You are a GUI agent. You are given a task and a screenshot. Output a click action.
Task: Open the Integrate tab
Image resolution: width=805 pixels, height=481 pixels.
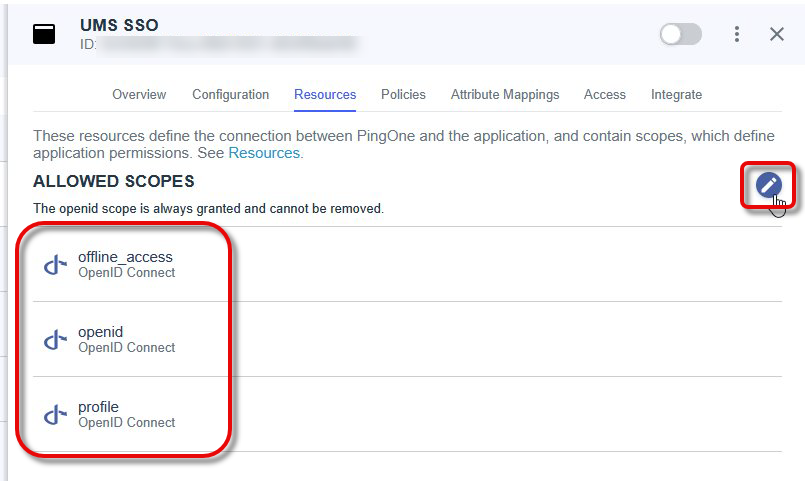[x=676, y=95]
